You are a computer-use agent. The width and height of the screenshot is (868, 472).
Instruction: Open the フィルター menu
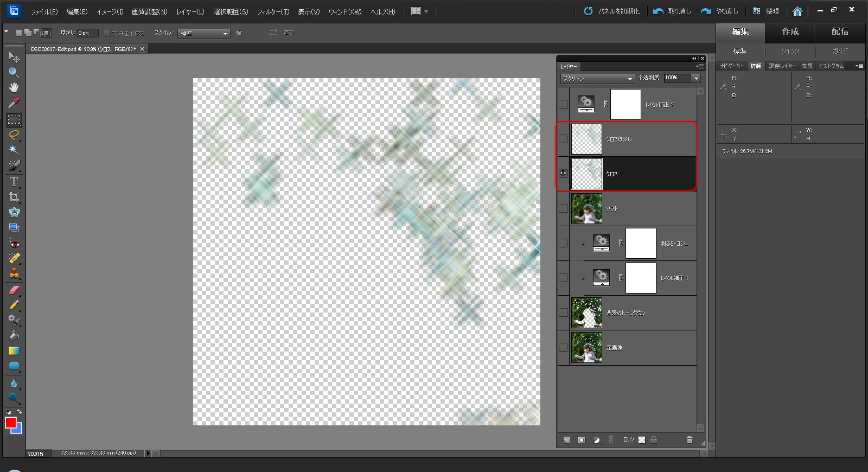pos(272,11)
